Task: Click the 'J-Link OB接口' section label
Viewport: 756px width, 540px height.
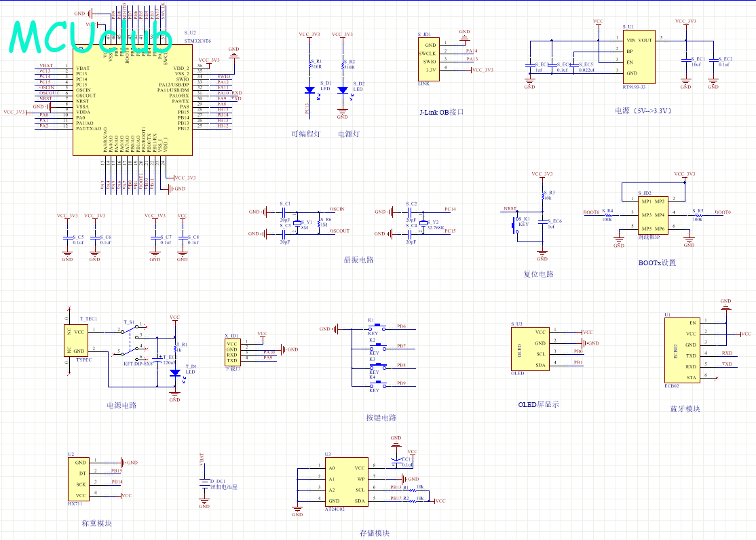Action: click(441, 111)
